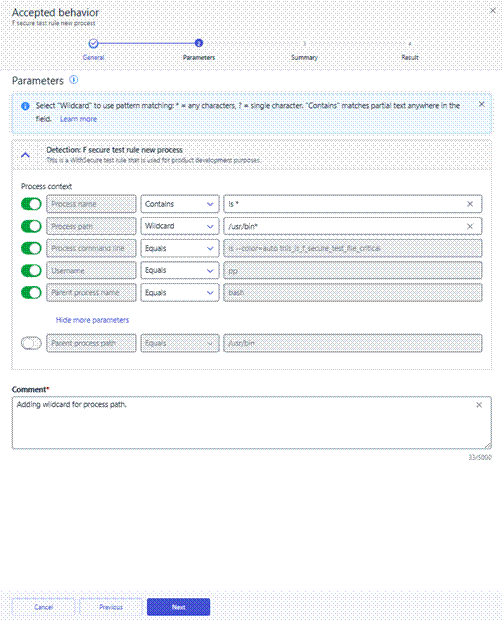The height and width of the screenshot is (620, 502).
Task: Click the Previous button
Action: pos(111,607)
